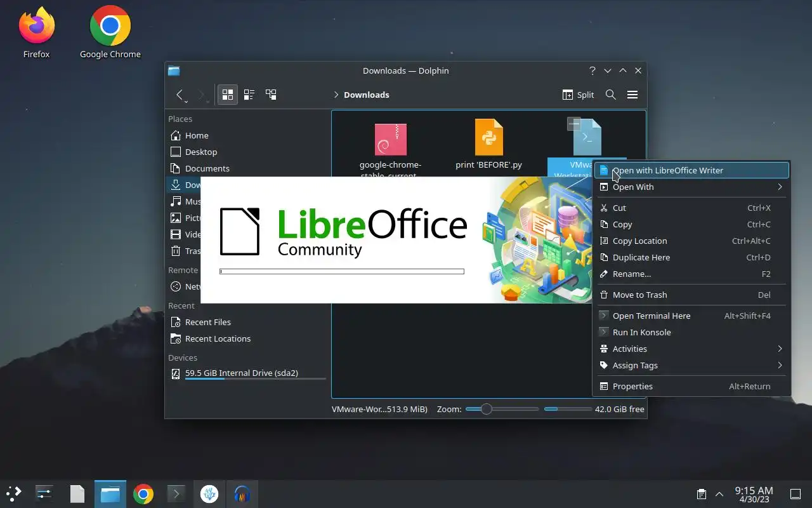Open the Back button history dropdown arrow

(x=186, y=102)
